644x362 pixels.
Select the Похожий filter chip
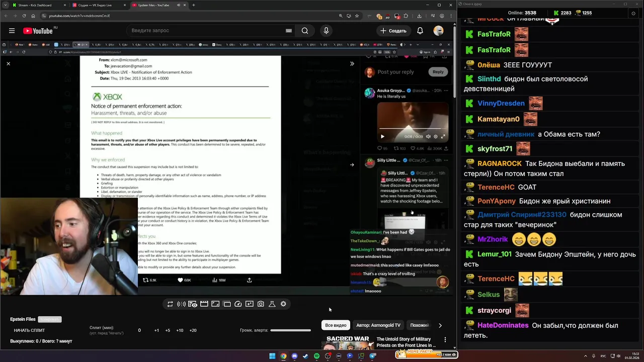coord(419,325)
